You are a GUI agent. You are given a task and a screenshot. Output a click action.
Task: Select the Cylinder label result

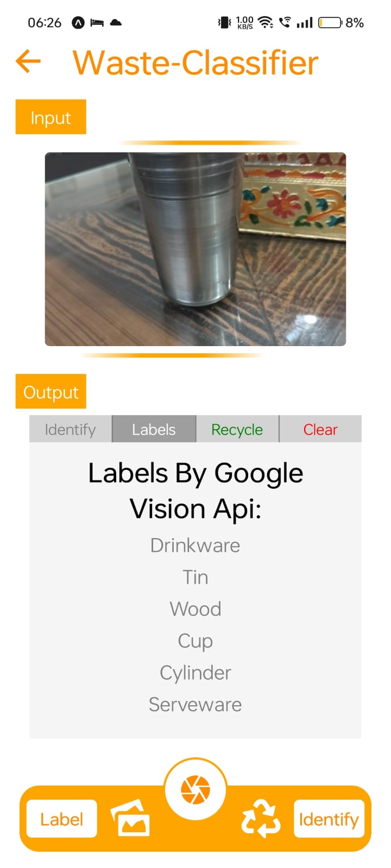[x=195, y=673]
